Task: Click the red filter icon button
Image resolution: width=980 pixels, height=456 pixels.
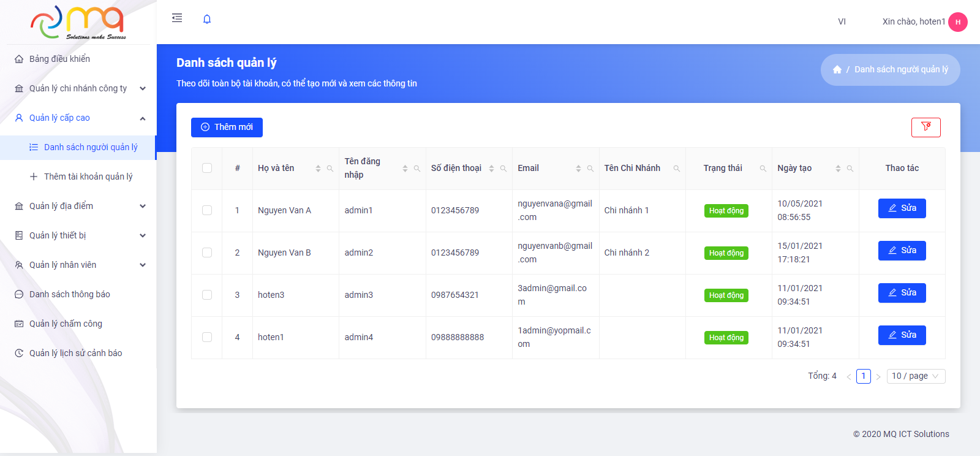Action: click(x=925, y=127)
